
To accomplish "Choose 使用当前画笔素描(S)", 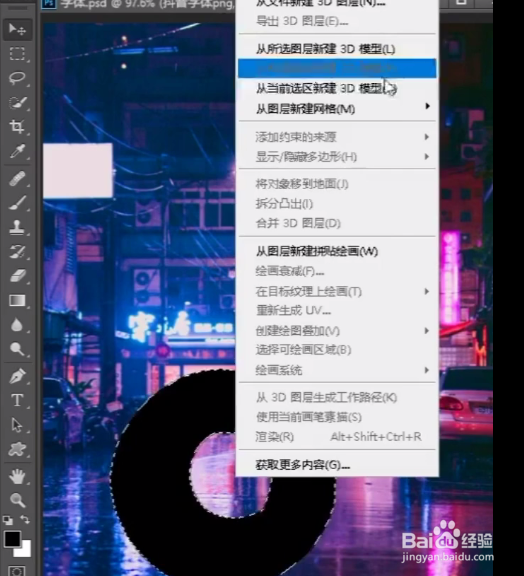I will [x=337, y=417].
